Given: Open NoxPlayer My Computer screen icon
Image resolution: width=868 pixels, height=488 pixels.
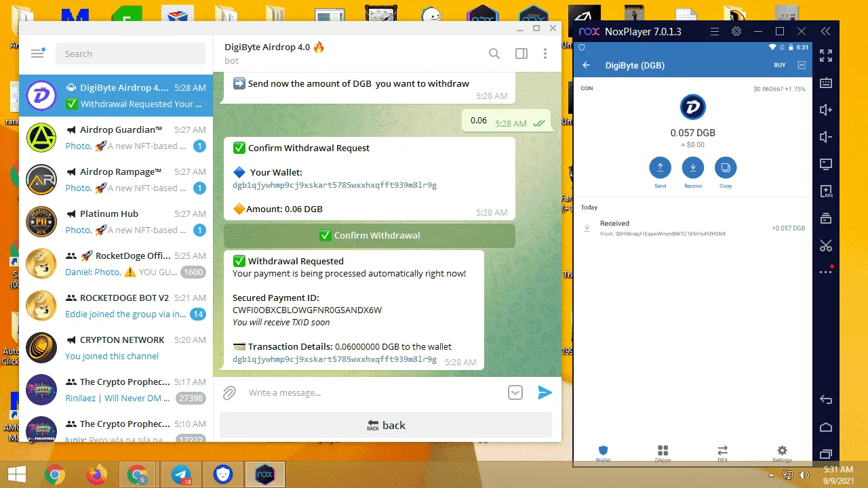Looking at the screenshot, I should 826,164.
